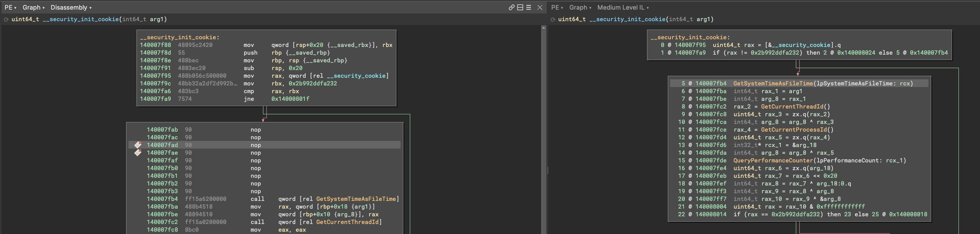Click the sub rsp, 0x20 instruction
The image size is (980, 234).
click(x=273, y=68)
